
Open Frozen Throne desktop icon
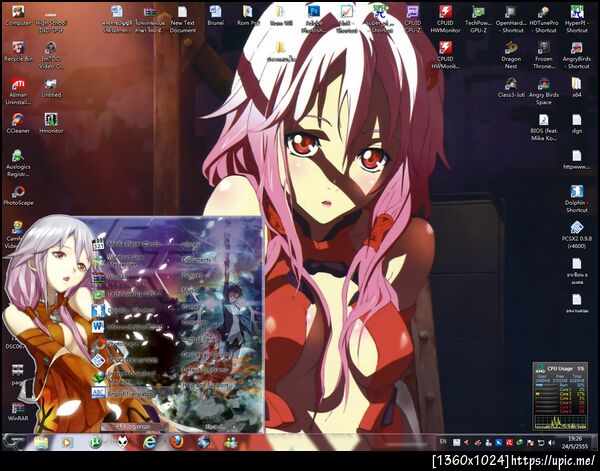click(x=543, y=55)
